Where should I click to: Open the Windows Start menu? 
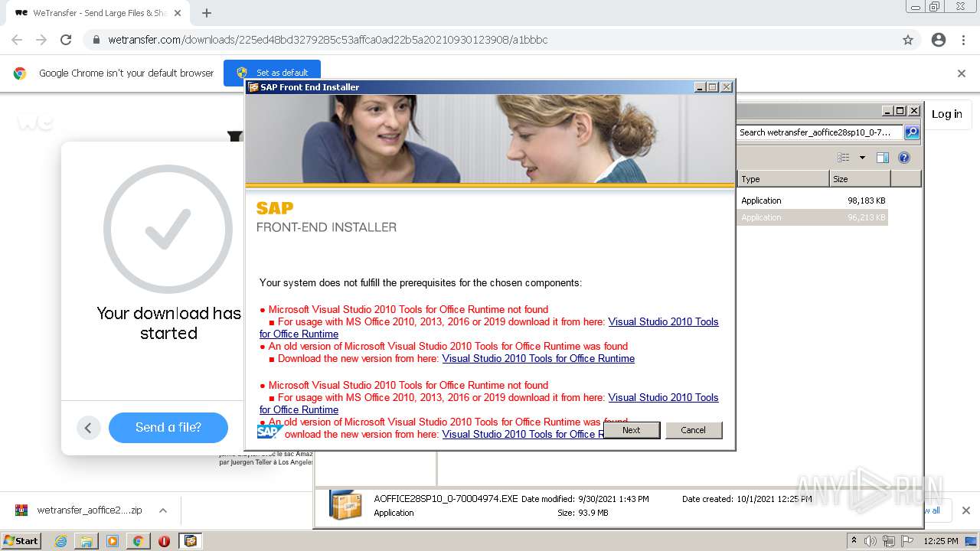[21, 540]
